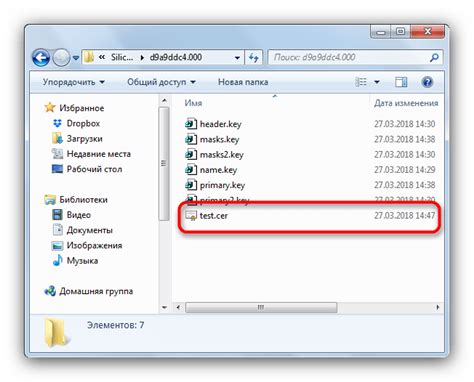
Task: Select the primary.key file
Action: tap(222, 185)
